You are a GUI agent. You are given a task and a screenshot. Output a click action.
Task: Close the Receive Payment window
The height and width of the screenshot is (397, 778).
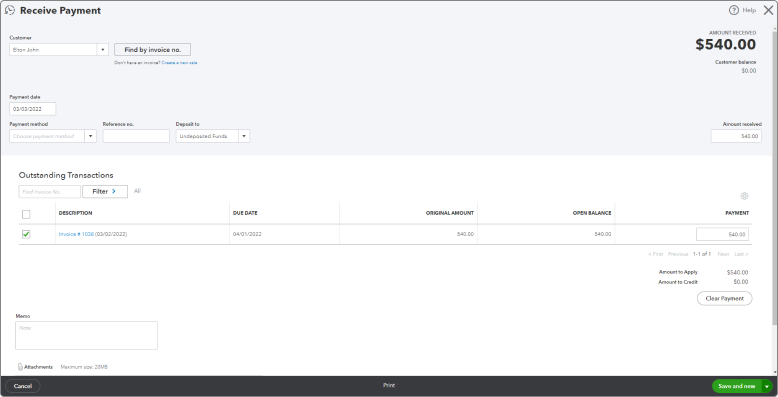[x=768, y=10]
